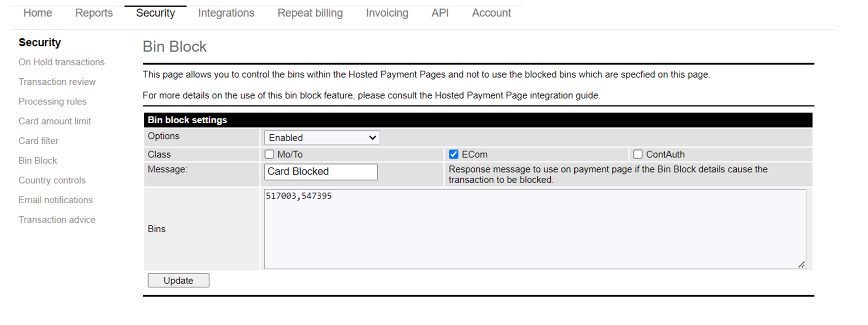The height and width of the screenshot is (325, 868).
Task: Select the Security tab
Action: tap(155, 13)
